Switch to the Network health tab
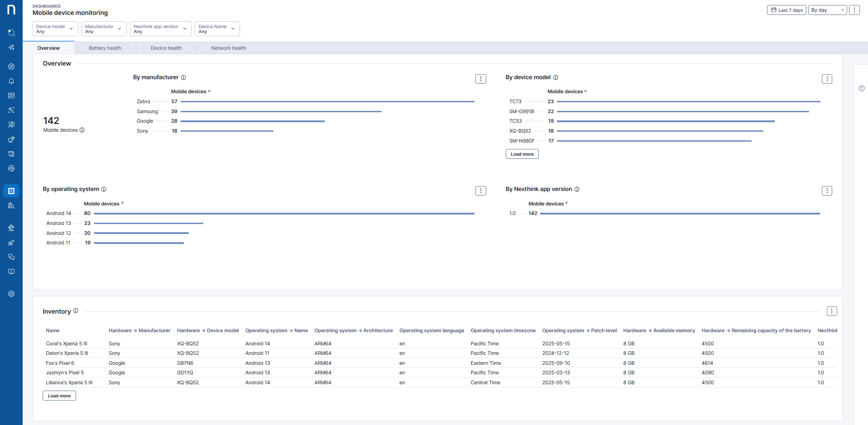868x425 pixels. pyautogui.click(x=228, y=48)
